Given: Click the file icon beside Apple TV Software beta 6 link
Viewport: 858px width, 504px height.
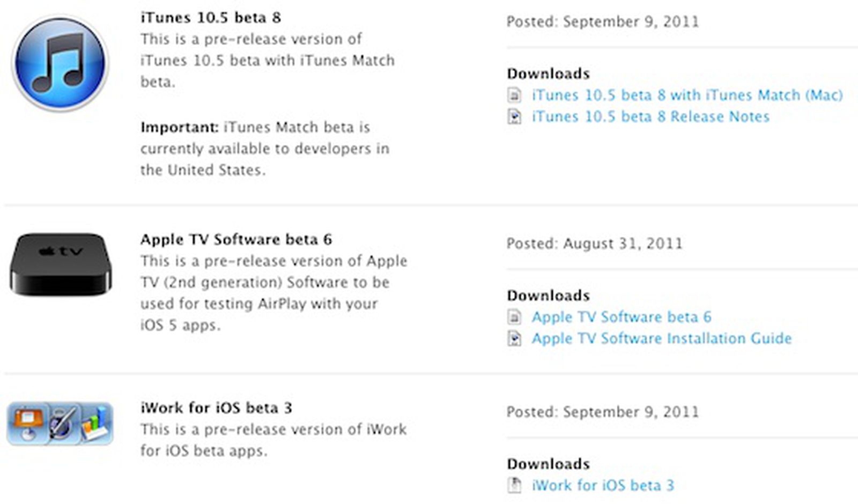Looking at the screenshot, I should click(x=514, y=317).
